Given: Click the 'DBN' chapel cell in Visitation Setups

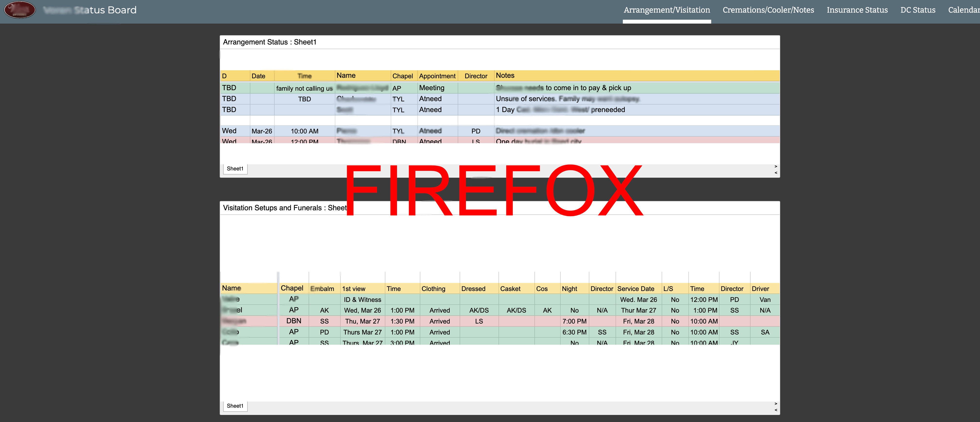Looking at the screenshot, I should tap(294, 321).
